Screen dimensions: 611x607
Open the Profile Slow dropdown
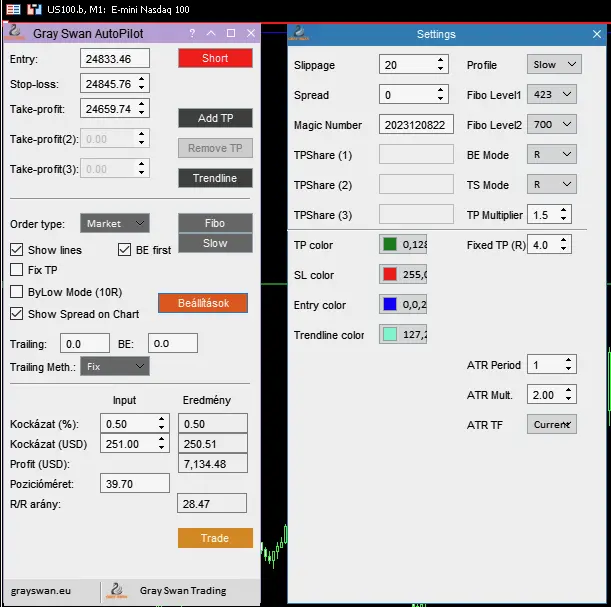[x=554, y=65]
